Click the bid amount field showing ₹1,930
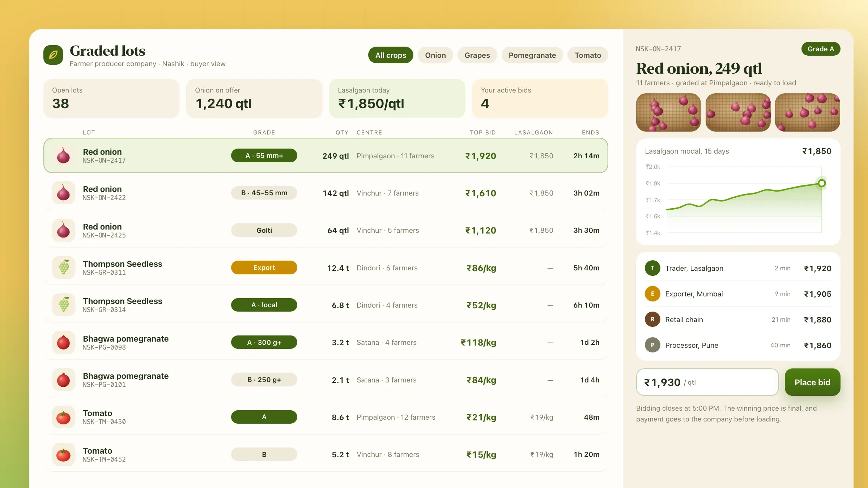 point(707,382)
